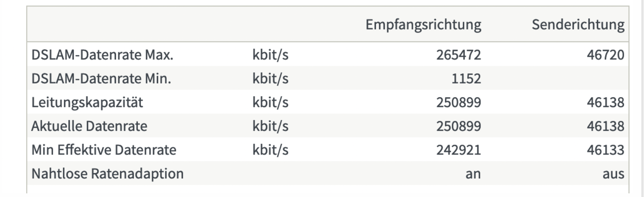The image size is (644, 197).
Task: Click Leitungskapazität send value 46138
Action: coord(605,102)
